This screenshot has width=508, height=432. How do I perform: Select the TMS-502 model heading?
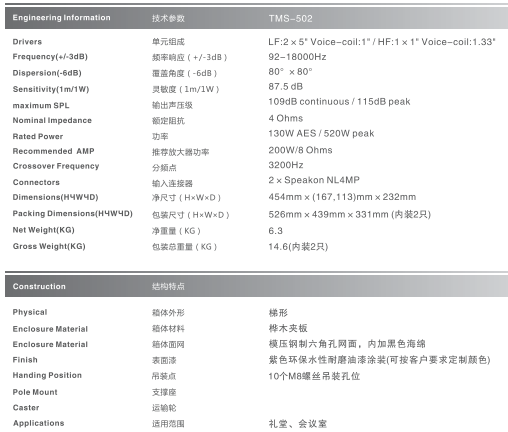click(290, 18)
